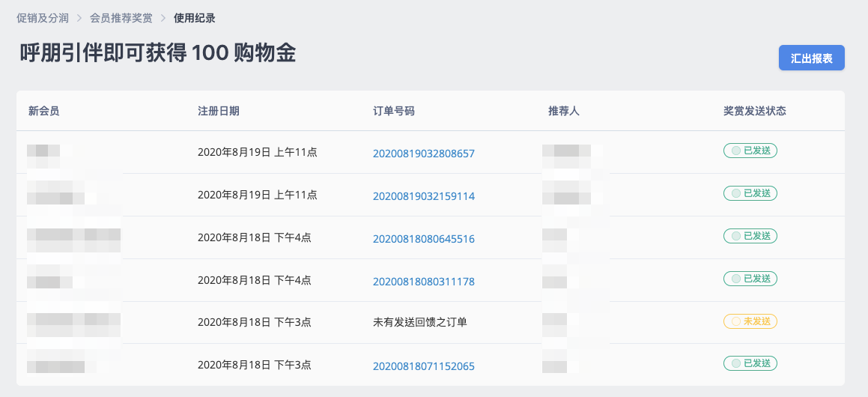The height and width of the screenshot is (397, 868).
Task: Click the yellow 未发送 status badge
Action: tap(750, 321)
